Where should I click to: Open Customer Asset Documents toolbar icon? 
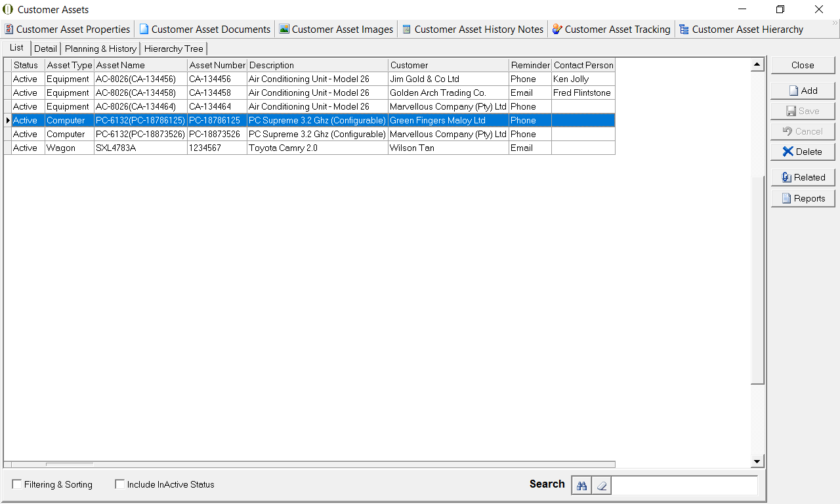[x=144, y=29]
